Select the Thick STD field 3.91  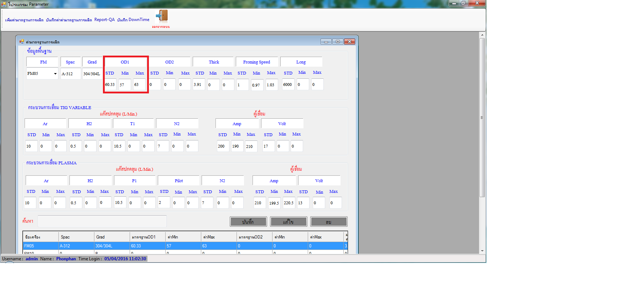pos(199,84)
